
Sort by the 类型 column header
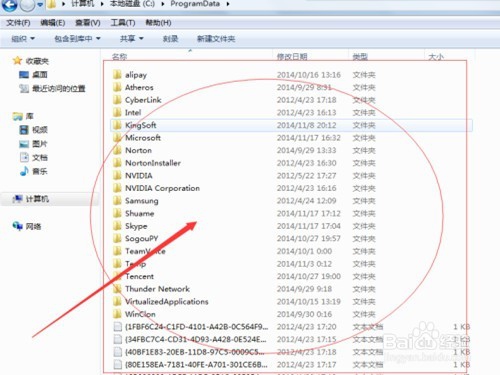(360, 56)
